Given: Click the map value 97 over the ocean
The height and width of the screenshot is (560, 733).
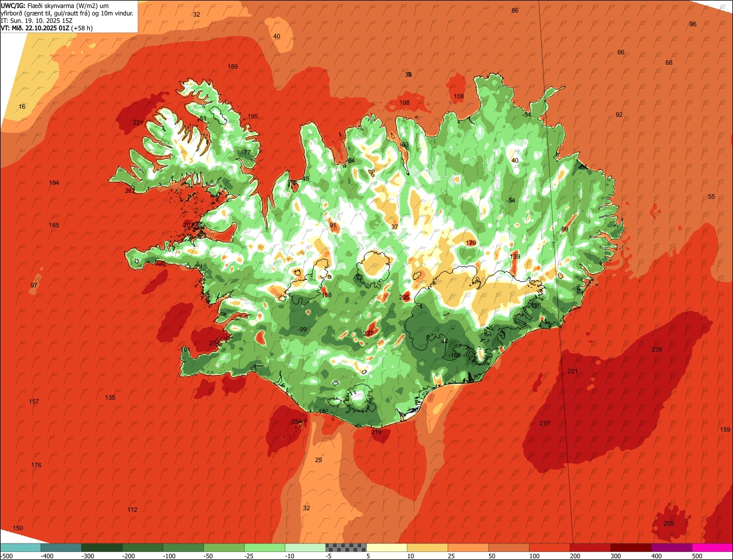Looking at the screenshot, I should 34,285.
